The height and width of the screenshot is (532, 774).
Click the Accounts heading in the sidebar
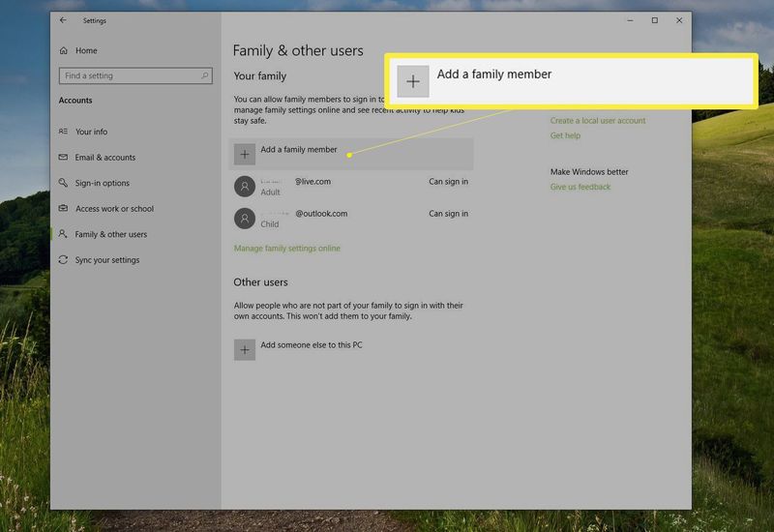coord(75,101)
